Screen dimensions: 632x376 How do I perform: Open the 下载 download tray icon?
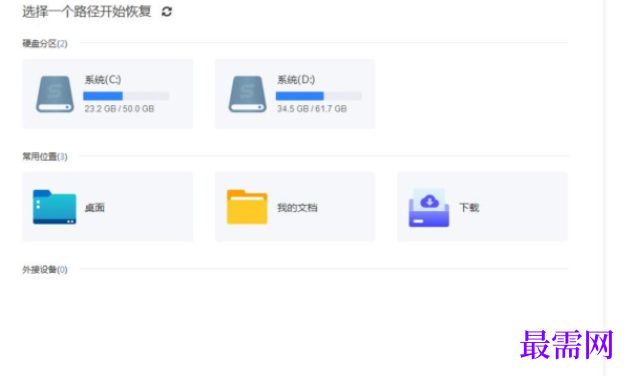[x=429, y=208]
